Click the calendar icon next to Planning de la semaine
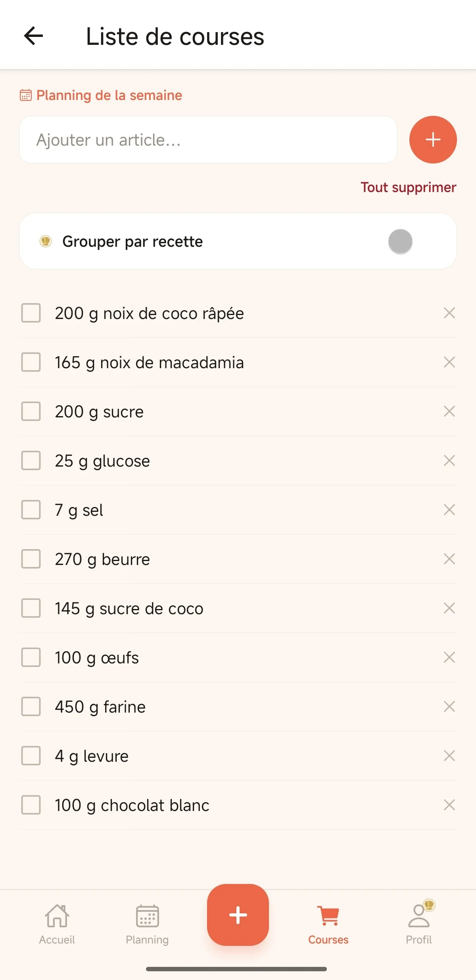The height and width of the screenshot is (980, 476). [x=26, y=95]
